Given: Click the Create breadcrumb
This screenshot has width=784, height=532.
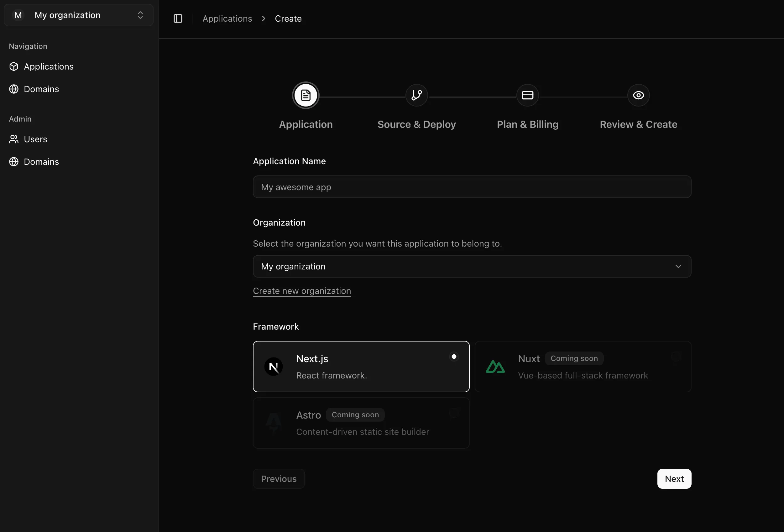Looking at the screenshot, I should (x=288, y=18).
